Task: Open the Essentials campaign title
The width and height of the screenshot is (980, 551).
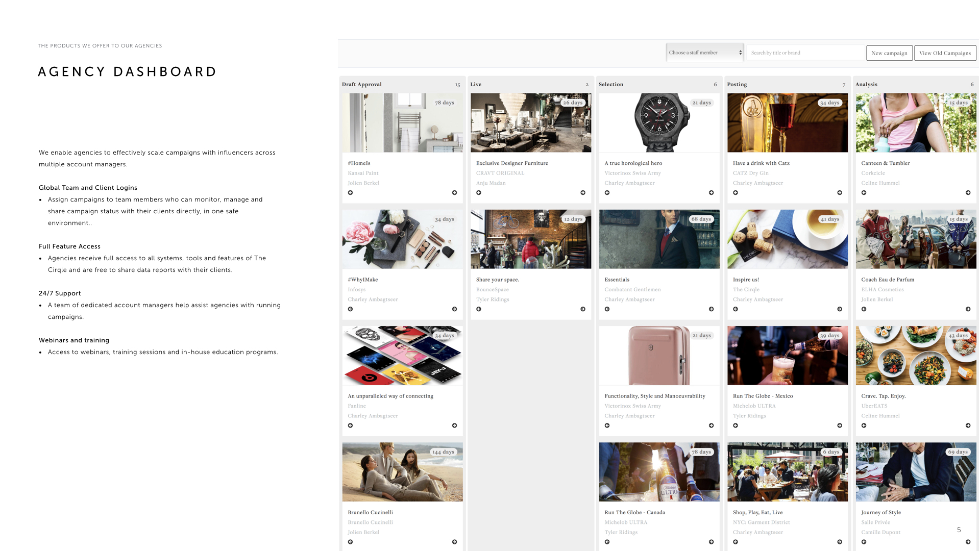Action: [617, 280]
